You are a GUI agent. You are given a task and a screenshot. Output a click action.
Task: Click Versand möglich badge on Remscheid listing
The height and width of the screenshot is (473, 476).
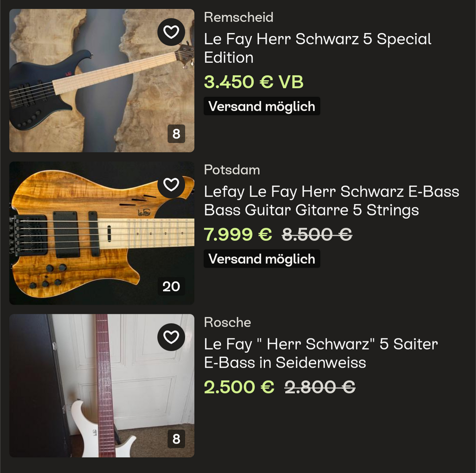(262, 106)
